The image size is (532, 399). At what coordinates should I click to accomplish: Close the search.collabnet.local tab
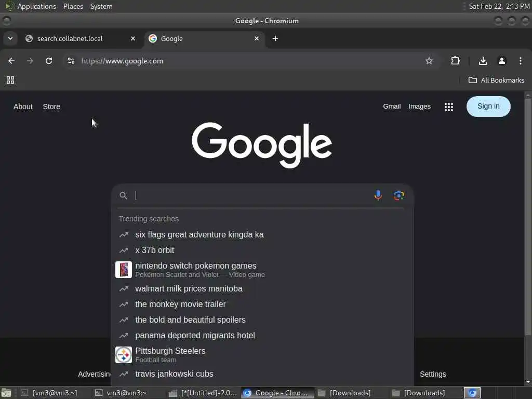click(x=133, y=38)
